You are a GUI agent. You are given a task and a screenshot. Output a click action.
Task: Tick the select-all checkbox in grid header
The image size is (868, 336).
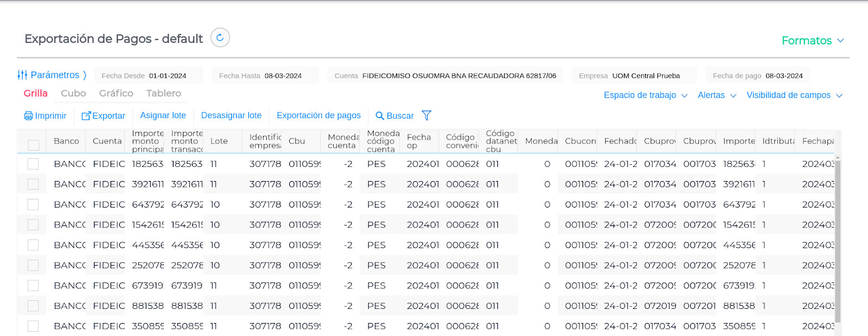click(x=34, y=145)
